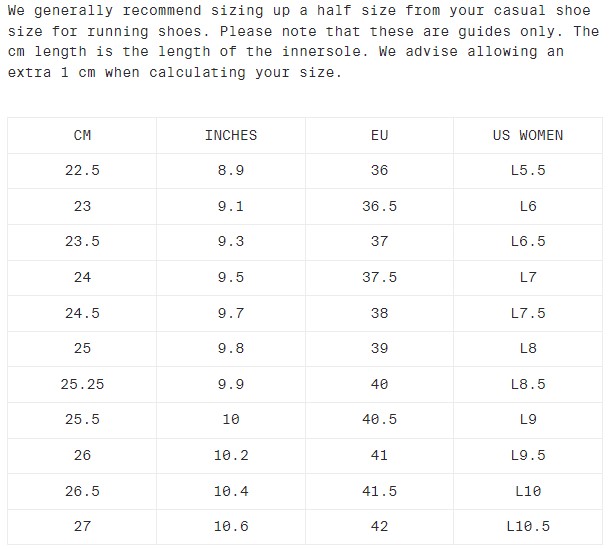
Task: Click the 25.25 cm cell
Action: coord(82,384)
